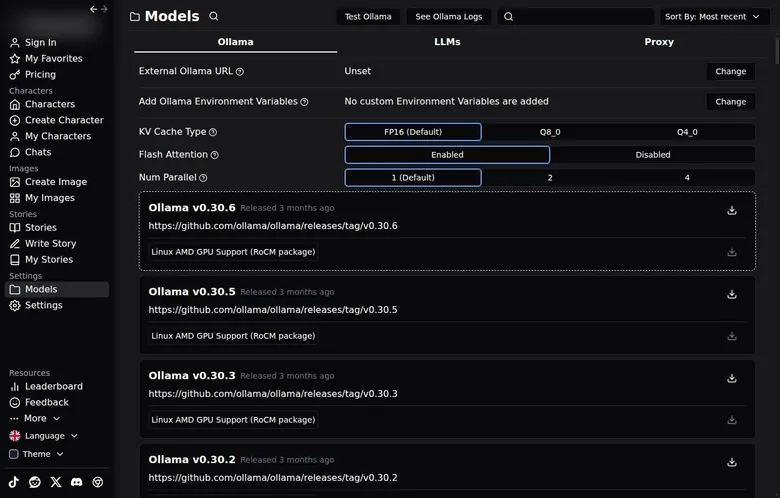Image resolution: width=780 pixels, height=498 pixels.
Task: Download ROCm package for Ollama v0.30.3
Action: tap(731, 420)
